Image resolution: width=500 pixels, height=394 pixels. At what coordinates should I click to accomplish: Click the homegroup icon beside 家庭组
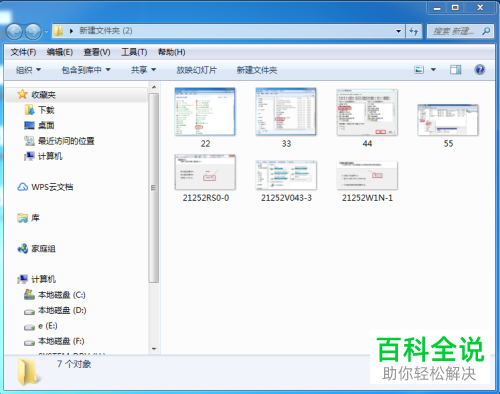(x=22, y=249)
